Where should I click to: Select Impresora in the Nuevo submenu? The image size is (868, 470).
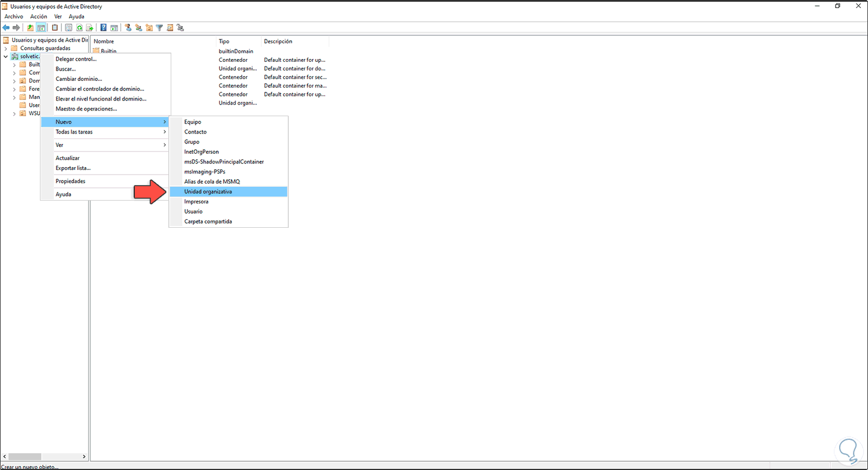coord(229,202)
